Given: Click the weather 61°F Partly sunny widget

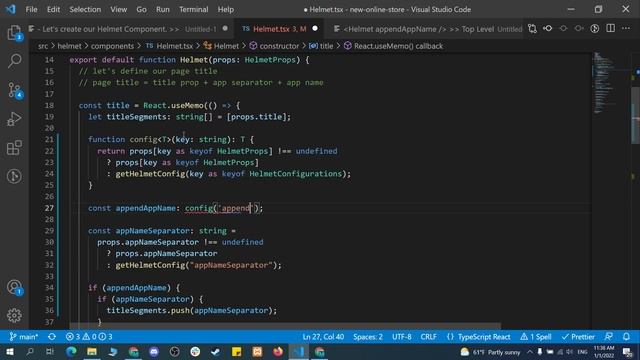Looking at the screenshot, I should [x=490, y=352].
